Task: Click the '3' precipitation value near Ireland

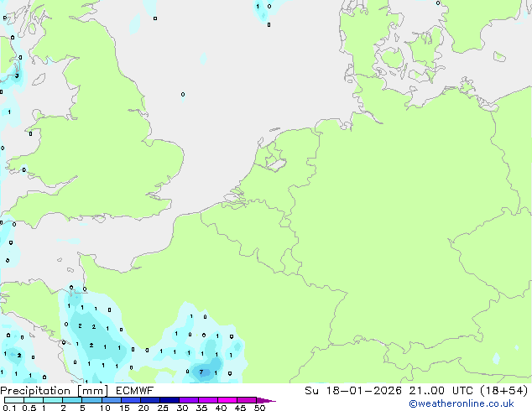Action: tap(17, 75)
